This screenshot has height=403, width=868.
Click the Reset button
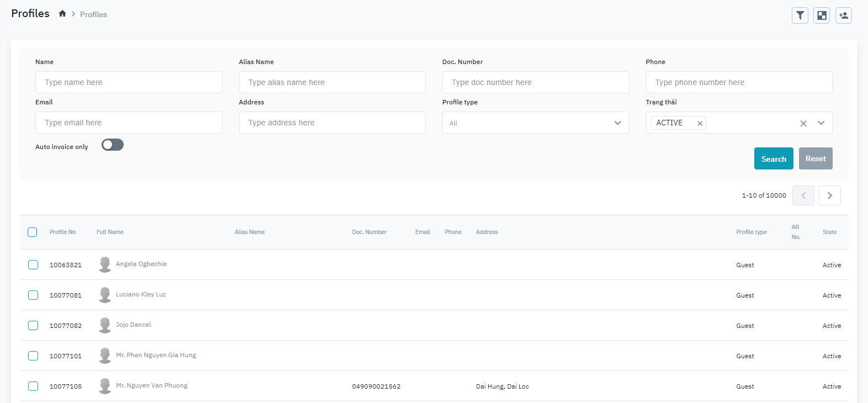pos(815,158)
